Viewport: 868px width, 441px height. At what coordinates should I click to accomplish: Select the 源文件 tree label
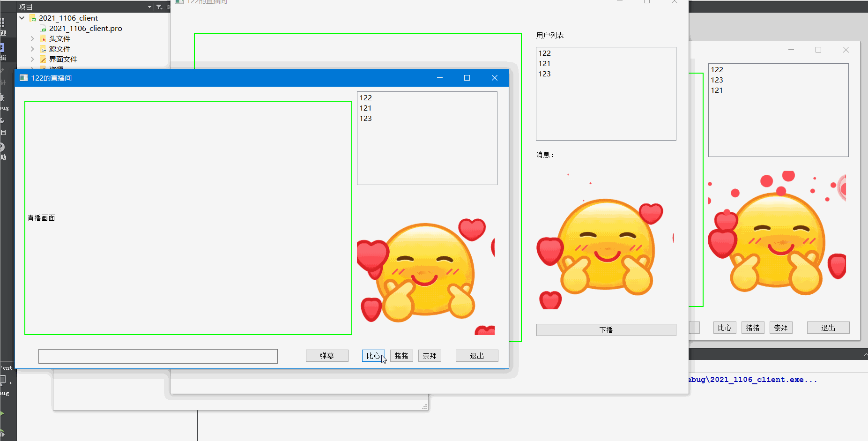tap(59, 49)
